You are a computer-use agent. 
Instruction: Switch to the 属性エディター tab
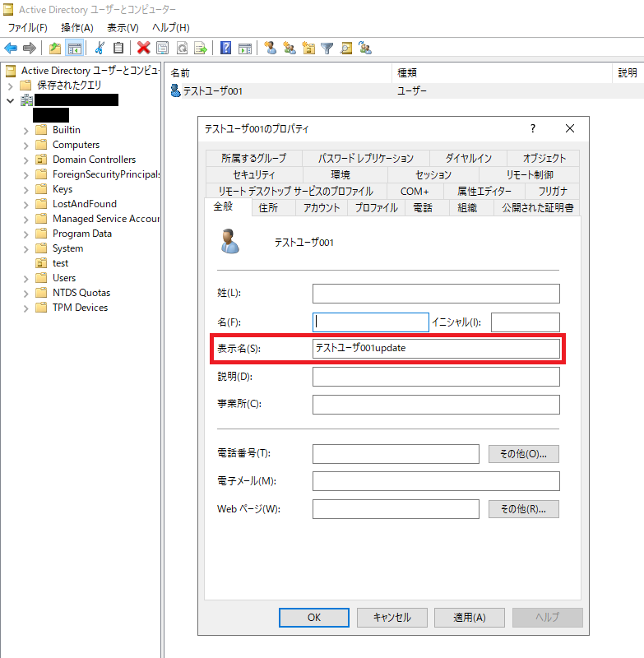(x=484, y=192)
